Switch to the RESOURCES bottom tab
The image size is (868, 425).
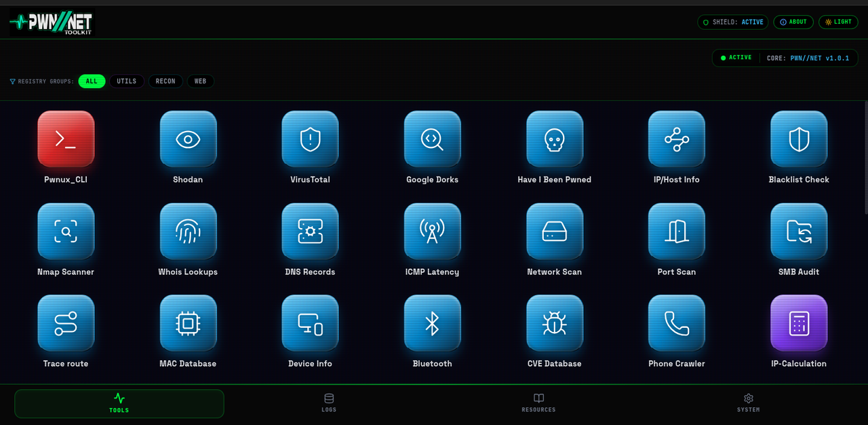click(538, 403)
